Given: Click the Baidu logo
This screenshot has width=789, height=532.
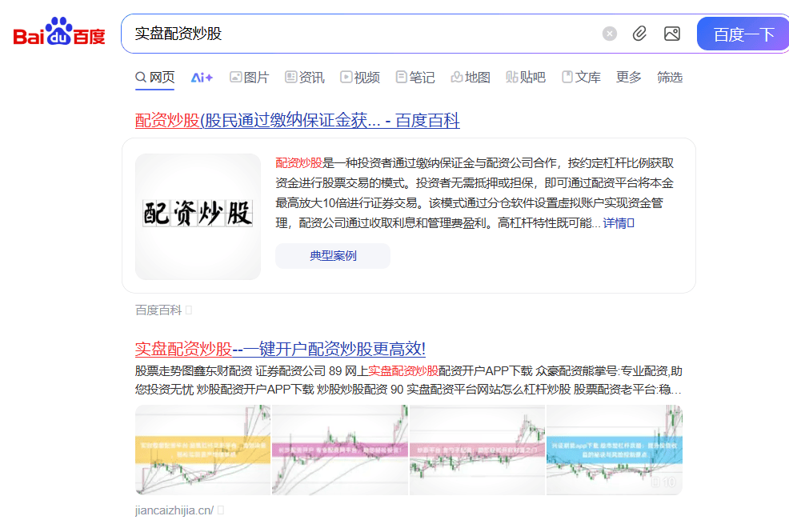Looking at the screenshot, I should [x=57, y=32].
